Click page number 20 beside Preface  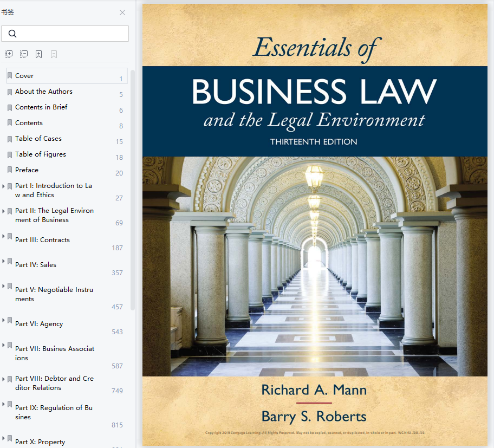click(x=119, y=173)
